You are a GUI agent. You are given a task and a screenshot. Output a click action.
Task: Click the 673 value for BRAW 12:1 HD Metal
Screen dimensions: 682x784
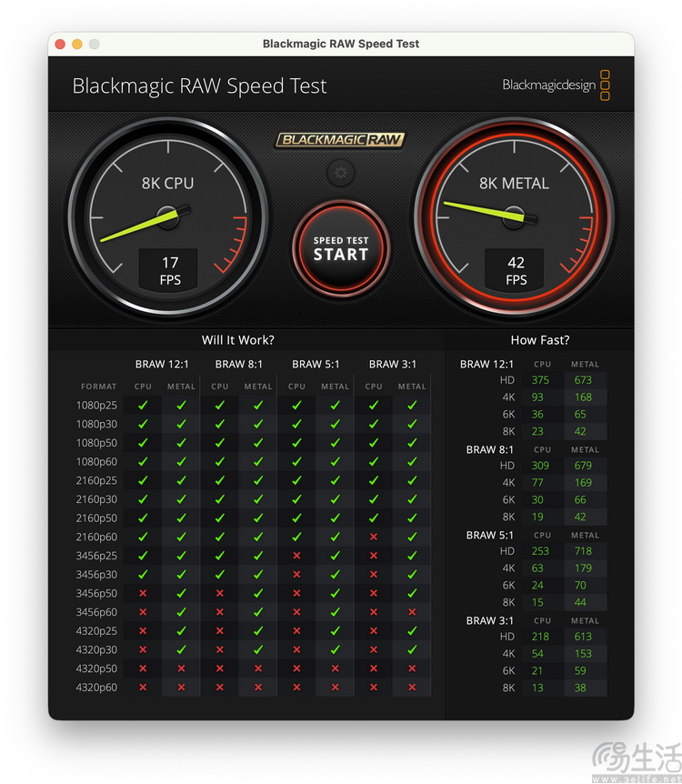tap(583, 380)
